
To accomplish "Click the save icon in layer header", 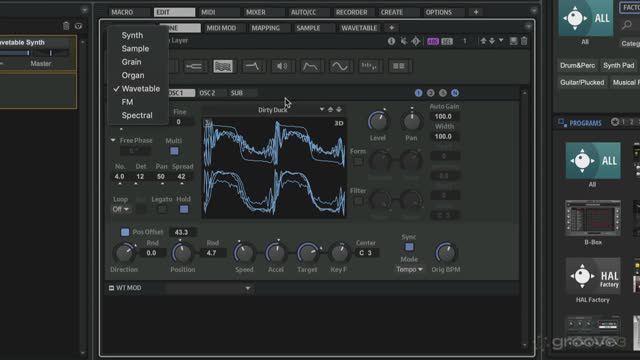I will [513, 41].
